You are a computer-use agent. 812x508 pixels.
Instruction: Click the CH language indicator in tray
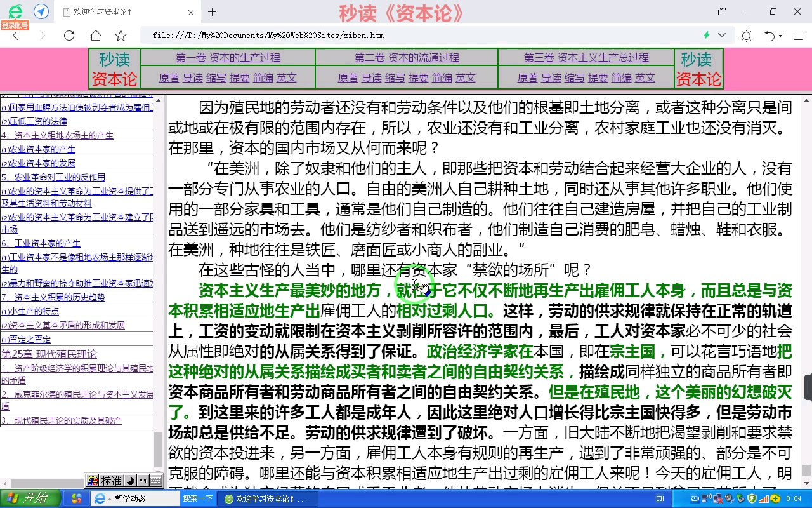tap(660, 499)
